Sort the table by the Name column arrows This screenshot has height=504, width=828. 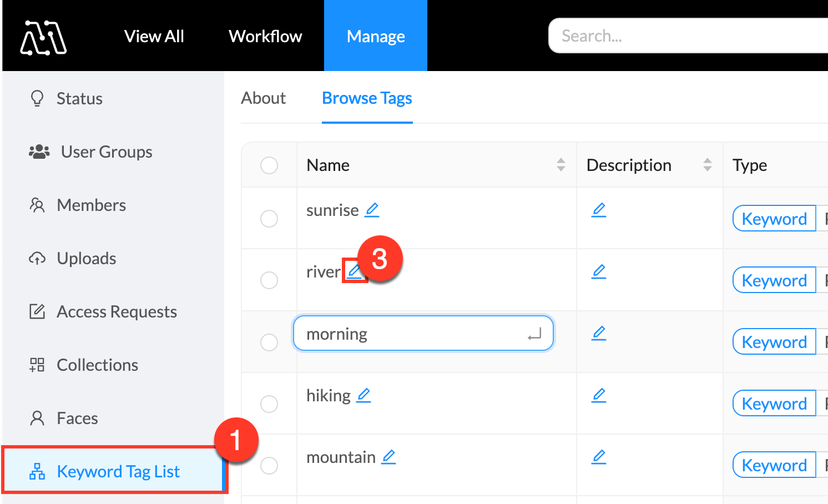pyautogui.click(x=562, y=165)
